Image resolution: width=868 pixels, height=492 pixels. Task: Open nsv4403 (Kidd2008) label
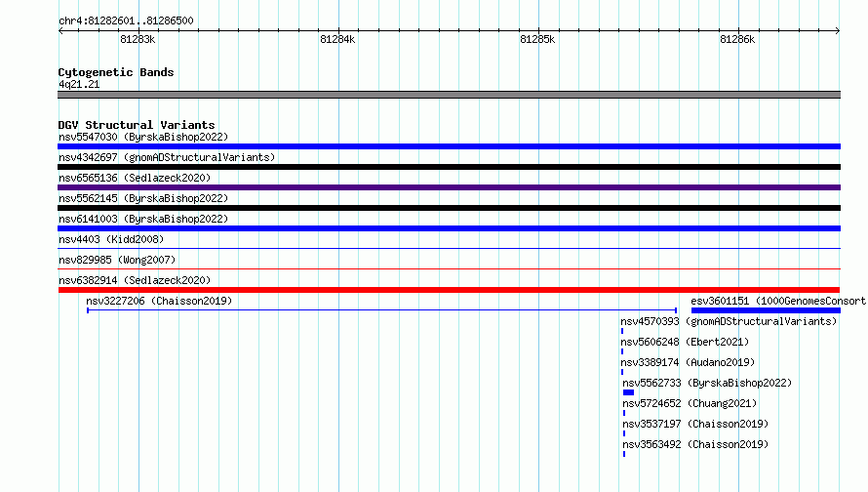pyautogui.click(x=111, y=239)
